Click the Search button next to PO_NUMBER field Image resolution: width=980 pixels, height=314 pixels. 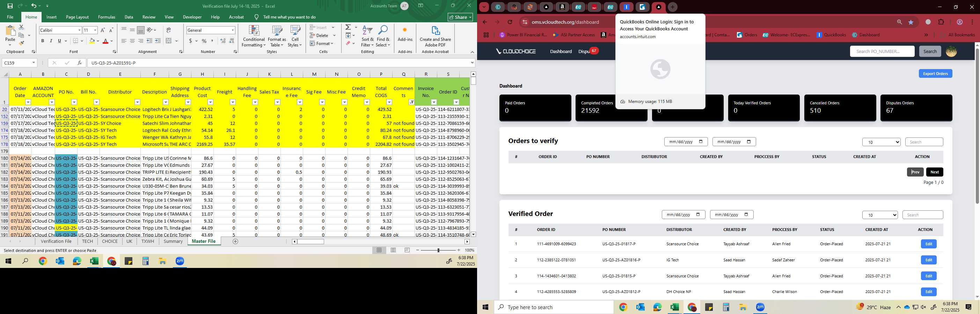(x=930, y=51)
